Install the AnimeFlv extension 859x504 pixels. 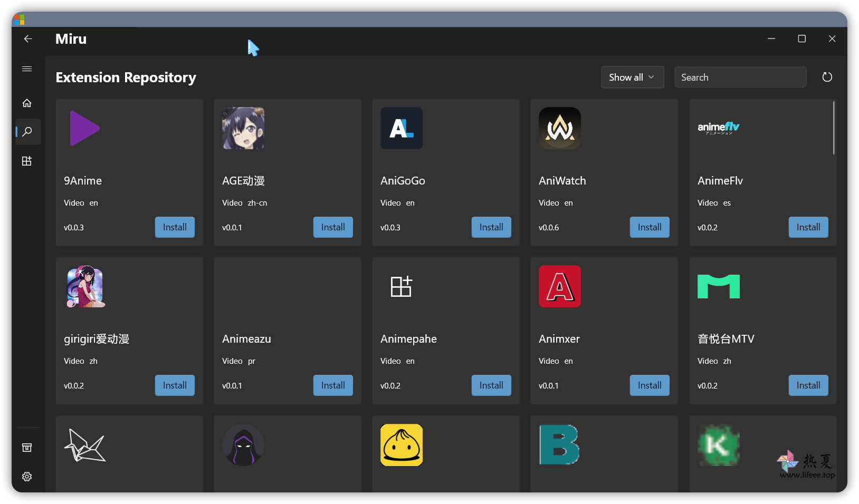coord(808,227)
